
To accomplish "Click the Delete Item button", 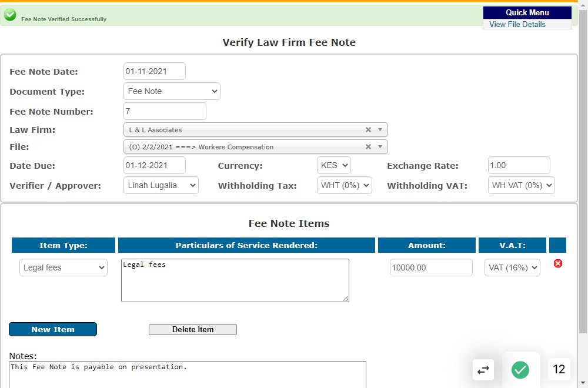I will [193, 330].
